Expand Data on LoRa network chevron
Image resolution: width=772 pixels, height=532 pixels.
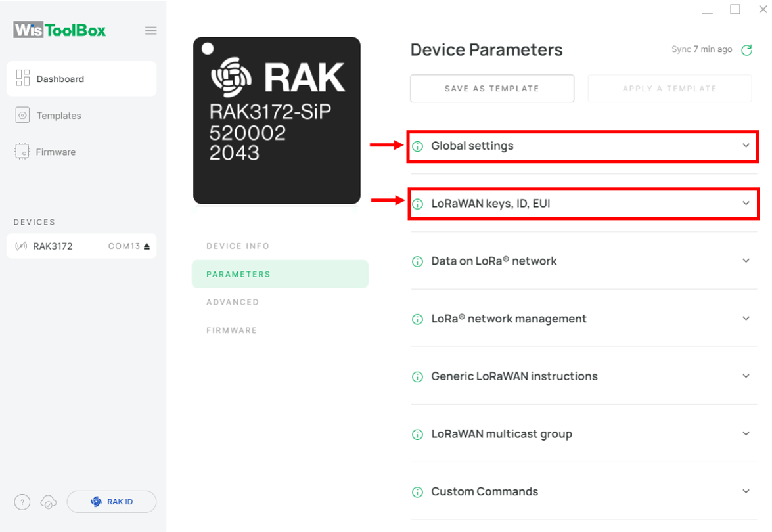click(746, 260)
